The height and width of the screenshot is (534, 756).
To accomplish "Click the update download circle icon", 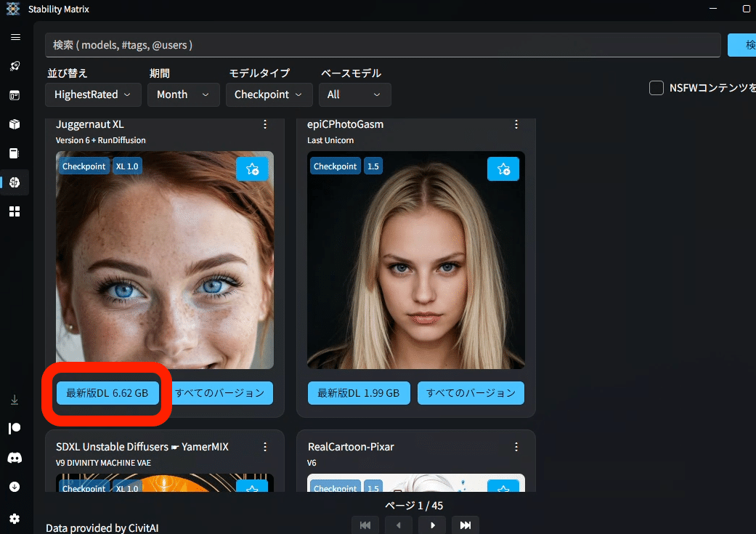I will 15,487.
